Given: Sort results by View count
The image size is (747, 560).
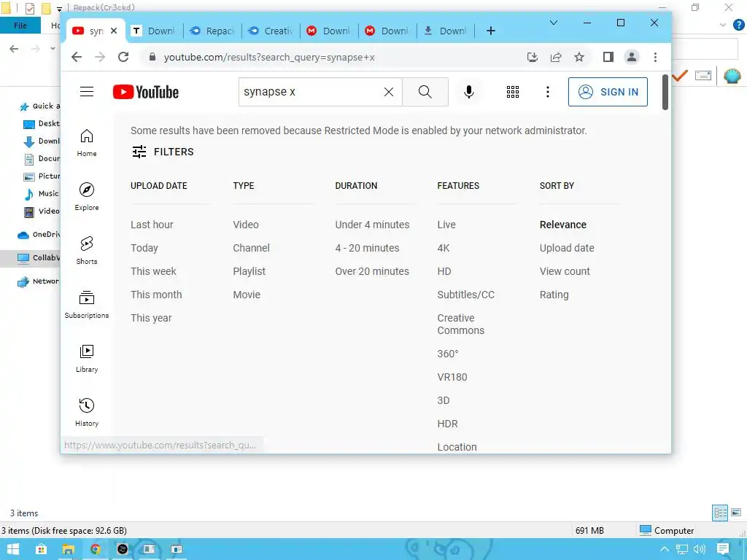Looking at the screenshot, I should 565,271.
